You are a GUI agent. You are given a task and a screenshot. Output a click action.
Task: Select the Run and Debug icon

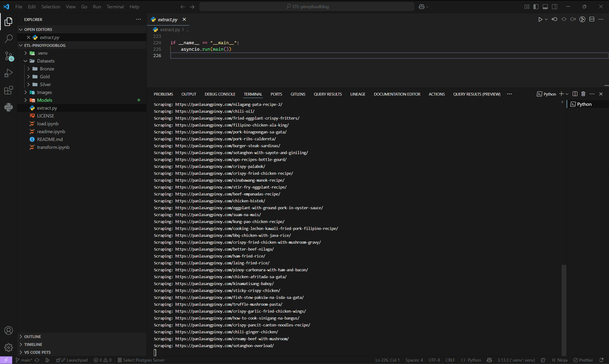pyautogui.click(x=8, y=73)
